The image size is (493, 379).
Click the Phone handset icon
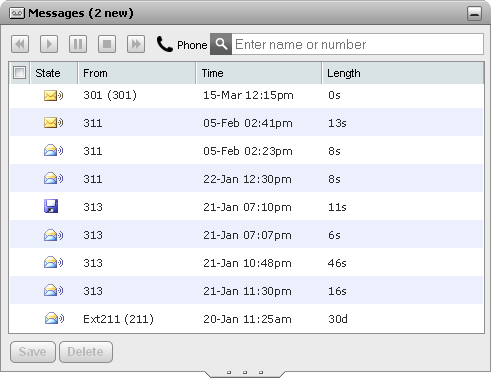tap(165, 44)
